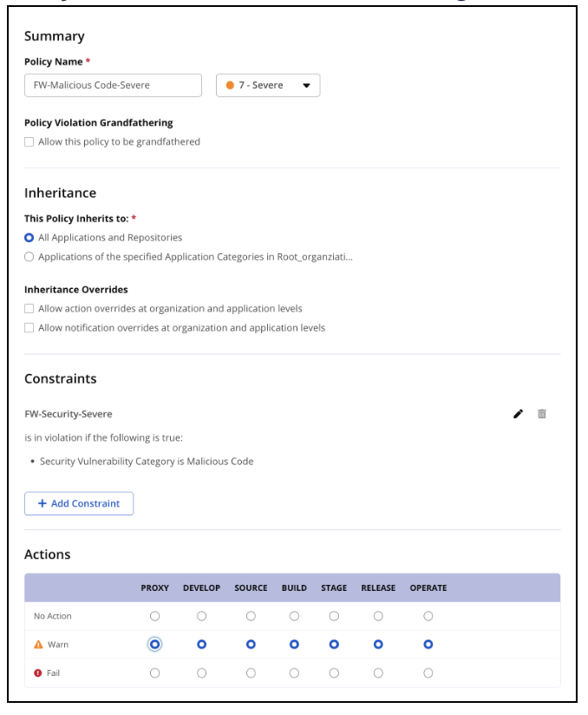Screen dimensions: 588x715
Task: Click the FW-Security-Severe constraint name
Action: (x=69, y=414)
